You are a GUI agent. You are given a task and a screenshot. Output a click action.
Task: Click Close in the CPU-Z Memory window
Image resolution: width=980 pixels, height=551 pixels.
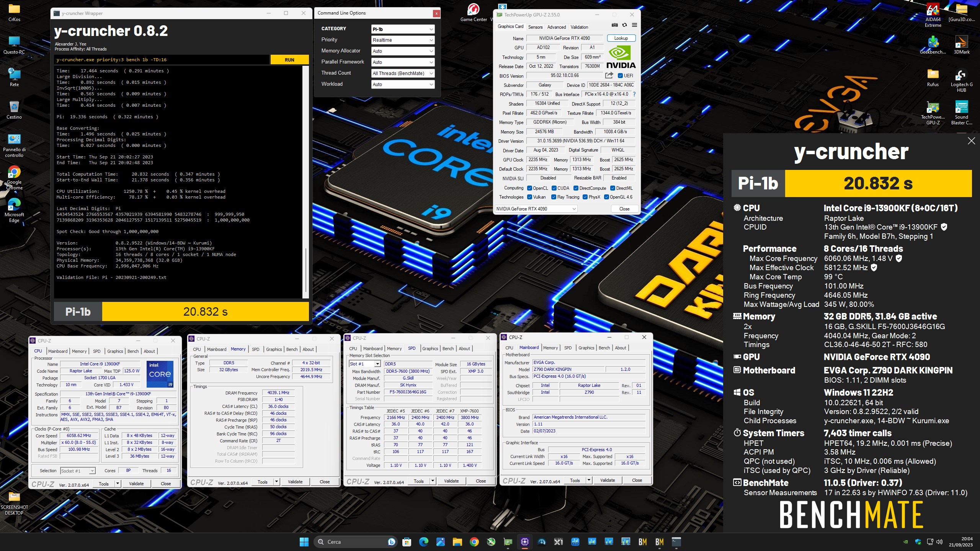tap(325, 482)
